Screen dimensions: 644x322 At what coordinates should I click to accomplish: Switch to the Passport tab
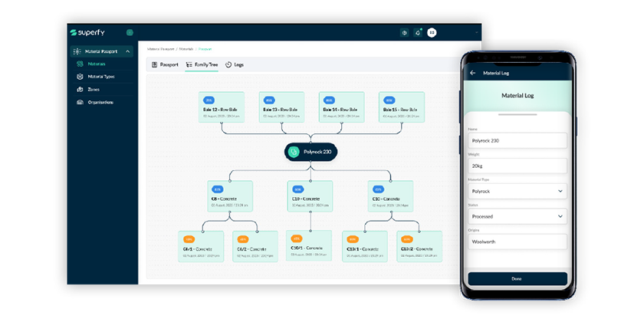165,65
